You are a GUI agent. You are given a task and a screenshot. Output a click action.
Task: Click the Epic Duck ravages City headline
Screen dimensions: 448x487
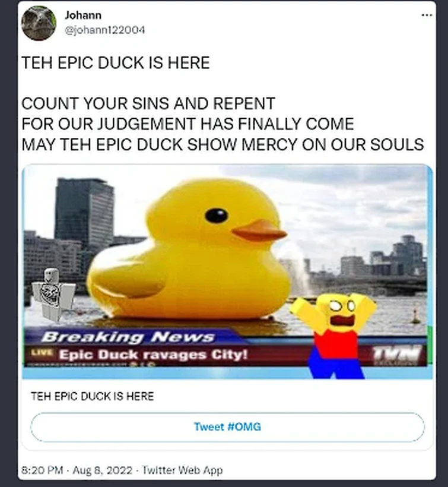click(x=154, y=355)
